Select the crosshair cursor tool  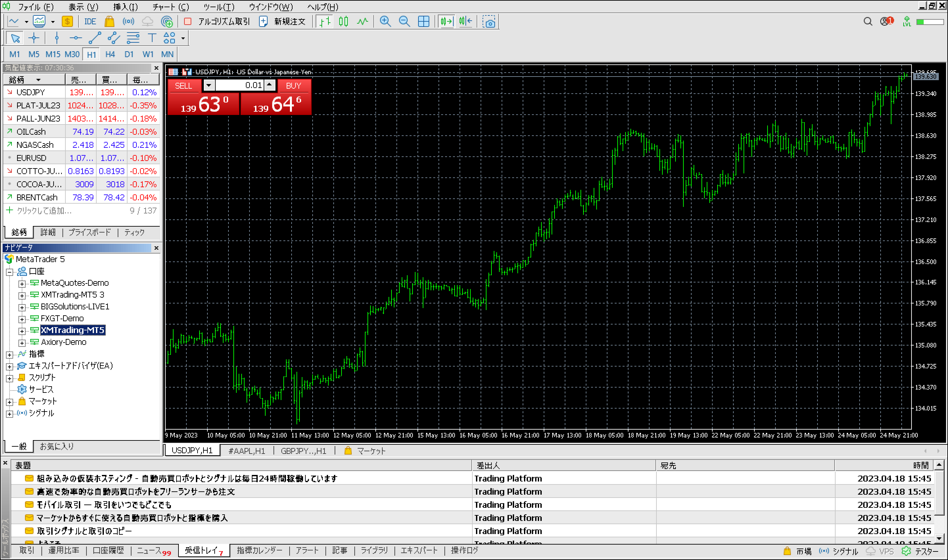coord(34,38)
